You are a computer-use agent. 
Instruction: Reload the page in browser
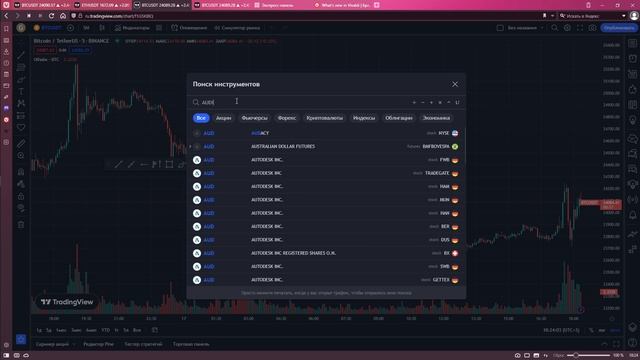coord(51,16)
